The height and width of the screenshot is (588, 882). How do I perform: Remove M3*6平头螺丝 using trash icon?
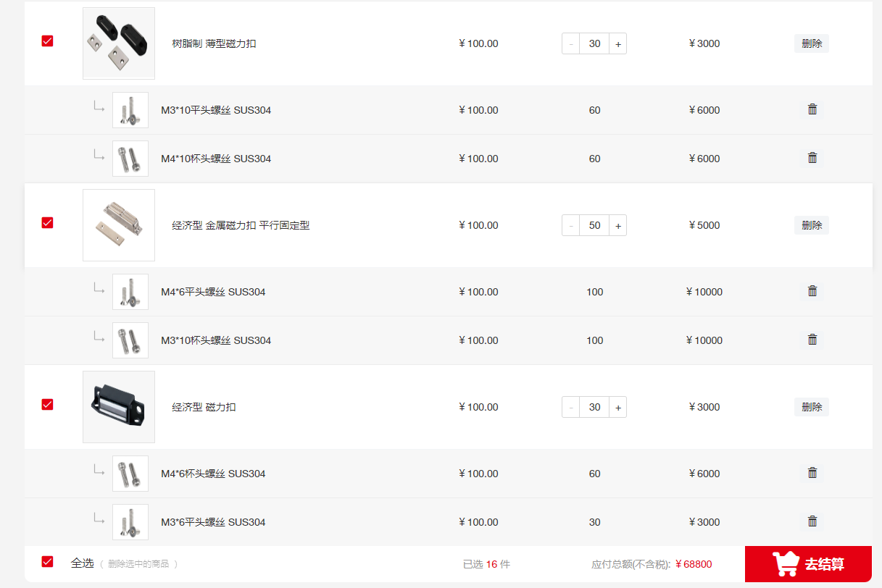[812, 521]
